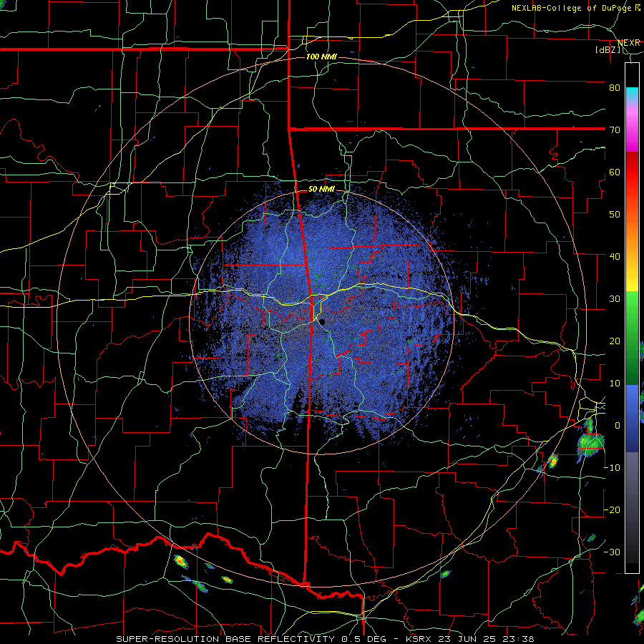644x644 pixels.
Task: Click the -10 value on the dBZ scale
Action: point(613,468)
